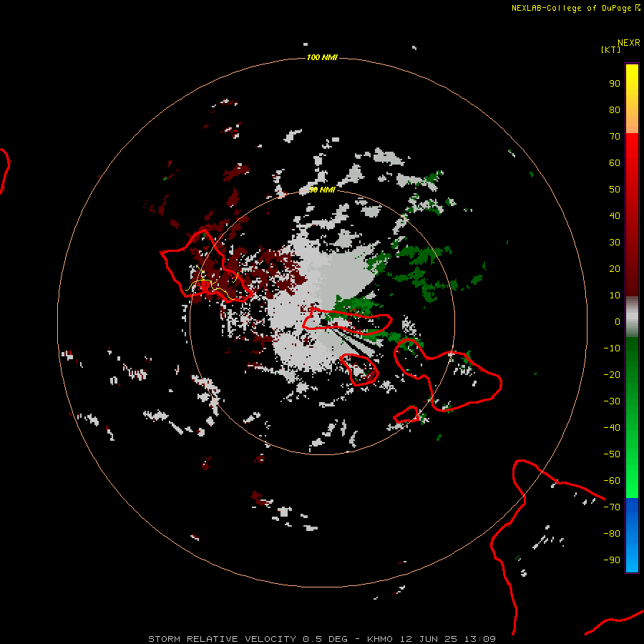Click the 50 NMI range ring label
Image resolution: width=644 pixels, height=644 pixels.
tap(321, 190)
